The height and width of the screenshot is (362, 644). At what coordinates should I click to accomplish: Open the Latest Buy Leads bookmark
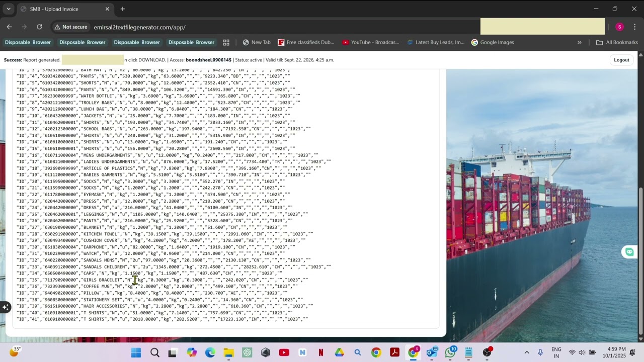[x=436, y=42]
